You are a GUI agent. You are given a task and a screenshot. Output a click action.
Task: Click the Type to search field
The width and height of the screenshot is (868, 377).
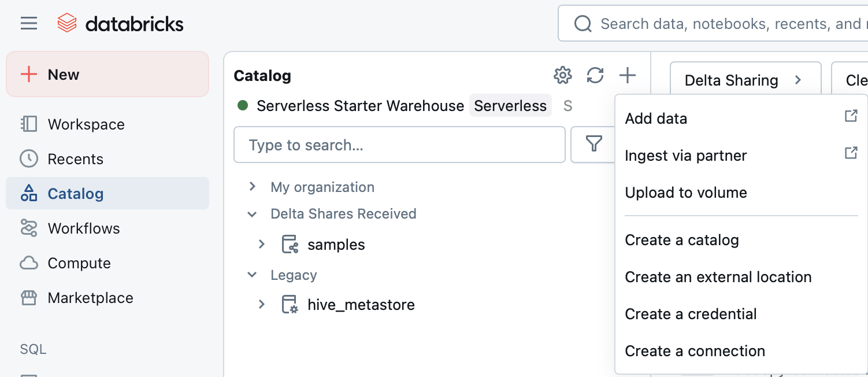click(x=399, y=145)
